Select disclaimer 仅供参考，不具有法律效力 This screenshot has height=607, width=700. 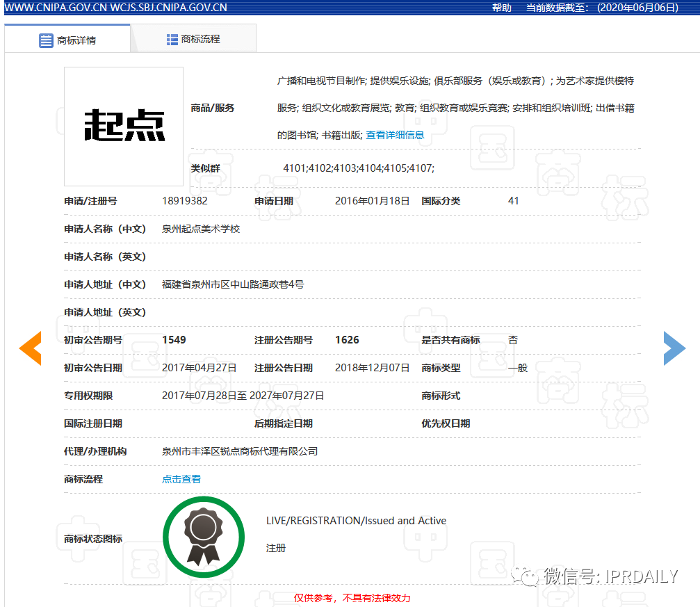[x=352, y=598]
